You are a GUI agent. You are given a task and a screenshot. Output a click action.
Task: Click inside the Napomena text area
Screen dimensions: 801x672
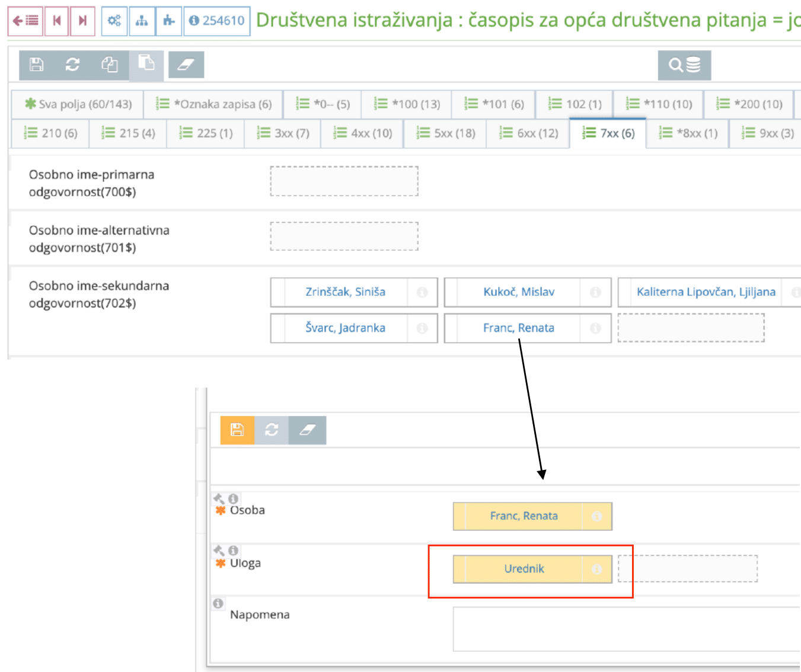623,628
